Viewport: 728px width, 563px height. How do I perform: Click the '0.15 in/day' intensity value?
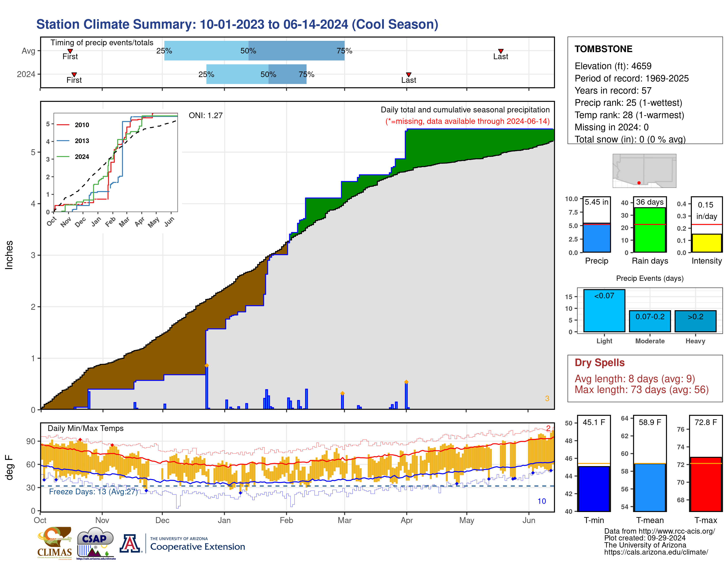click(706, 210)
